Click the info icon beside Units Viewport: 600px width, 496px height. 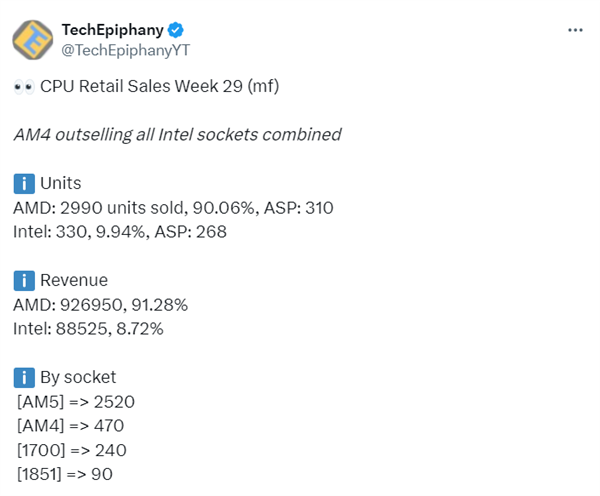[x=23, y=184]
